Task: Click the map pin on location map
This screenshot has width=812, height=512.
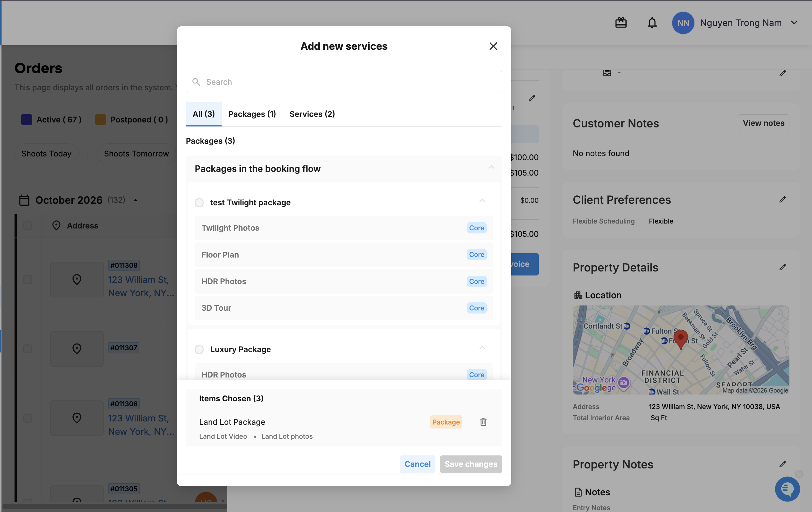Action: coord(680,339)
